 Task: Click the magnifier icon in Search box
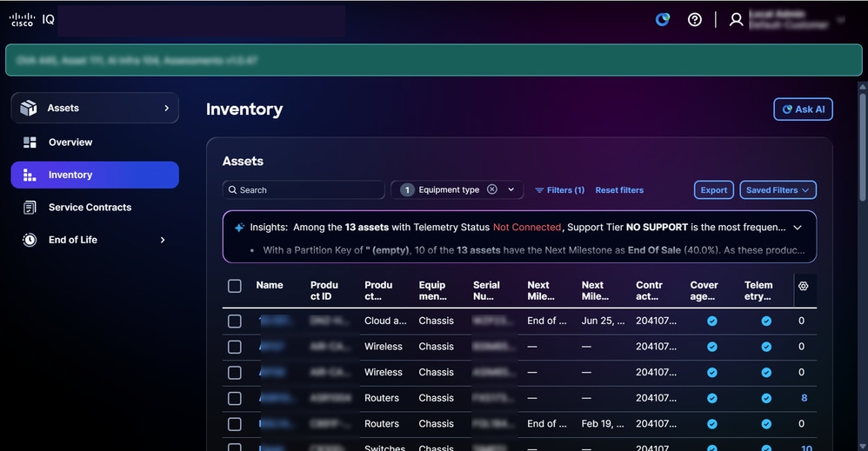[x=232, y=189]
